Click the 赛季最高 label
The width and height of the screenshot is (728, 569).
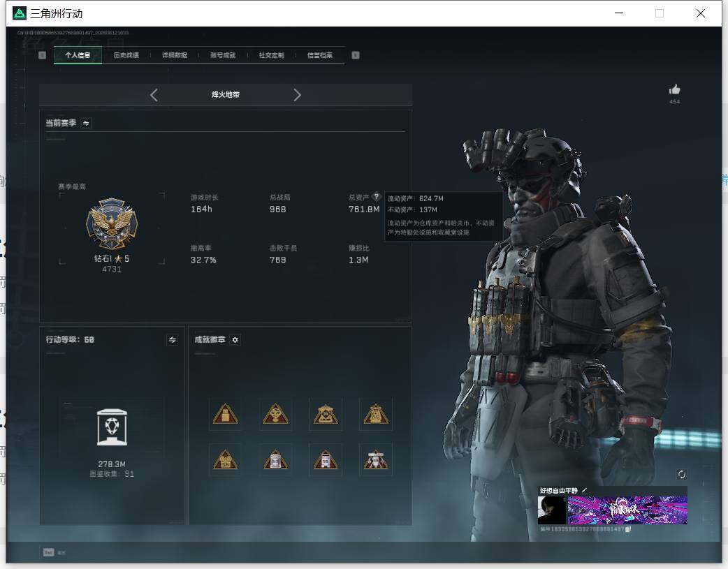[x=72, y=186]
